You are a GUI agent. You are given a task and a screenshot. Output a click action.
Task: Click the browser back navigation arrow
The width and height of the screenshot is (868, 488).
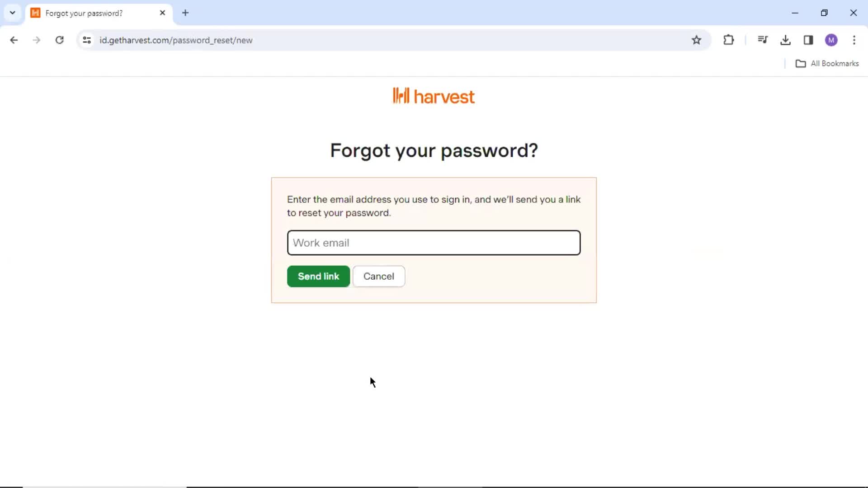tap(14, 40)
